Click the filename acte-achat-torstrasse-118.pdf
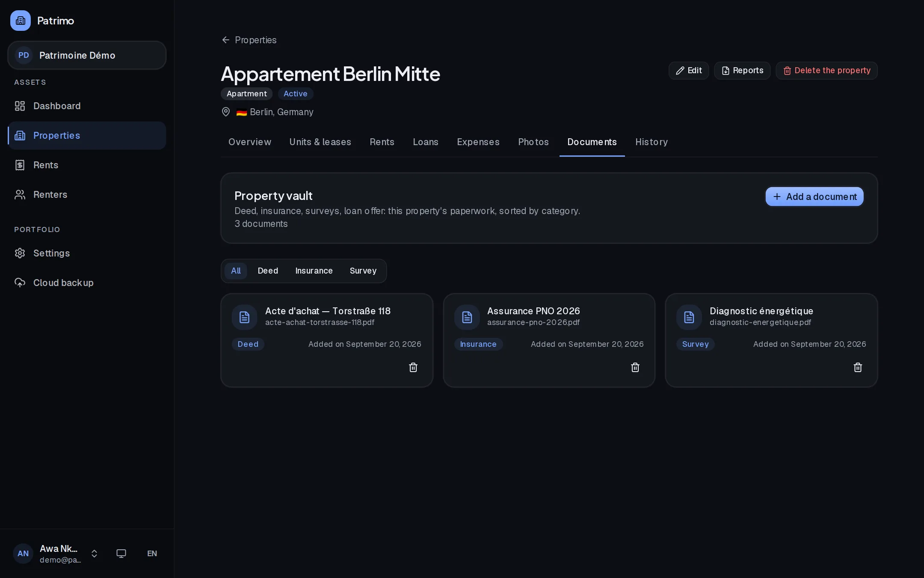The width and height of the screenshot is (924, 578). point(320,322)
